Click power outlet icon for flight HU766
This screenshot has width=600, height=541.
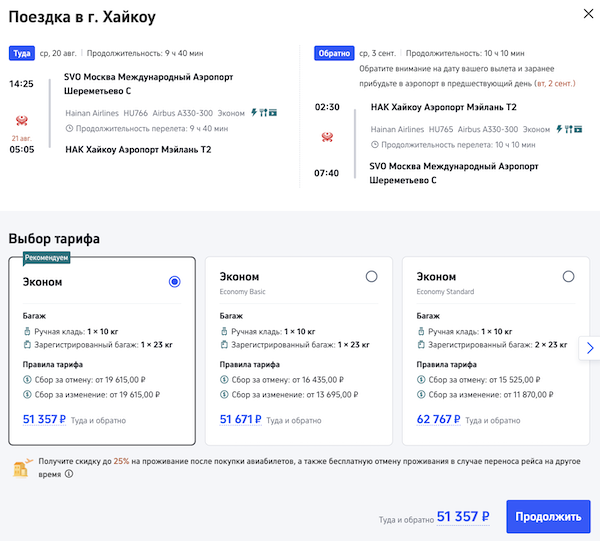(253, 113)
